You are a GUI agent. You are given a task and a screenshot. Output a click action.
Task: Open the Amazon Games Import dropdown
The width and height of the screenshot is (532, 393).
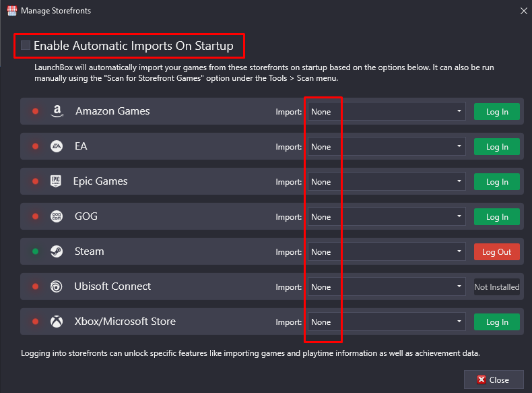tap(387, 111)
